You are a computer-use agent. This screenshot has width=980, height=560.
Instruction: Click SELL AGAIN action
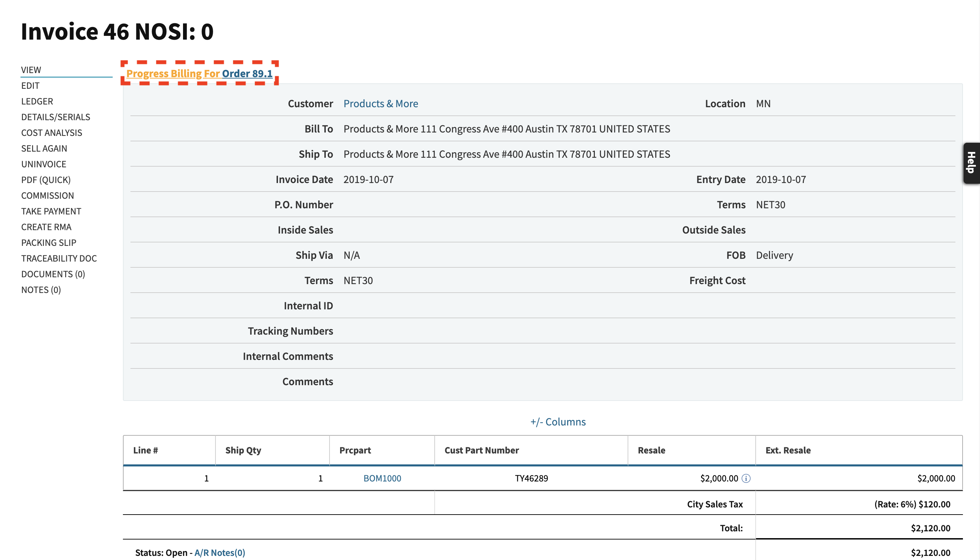(x=43, y=148)
